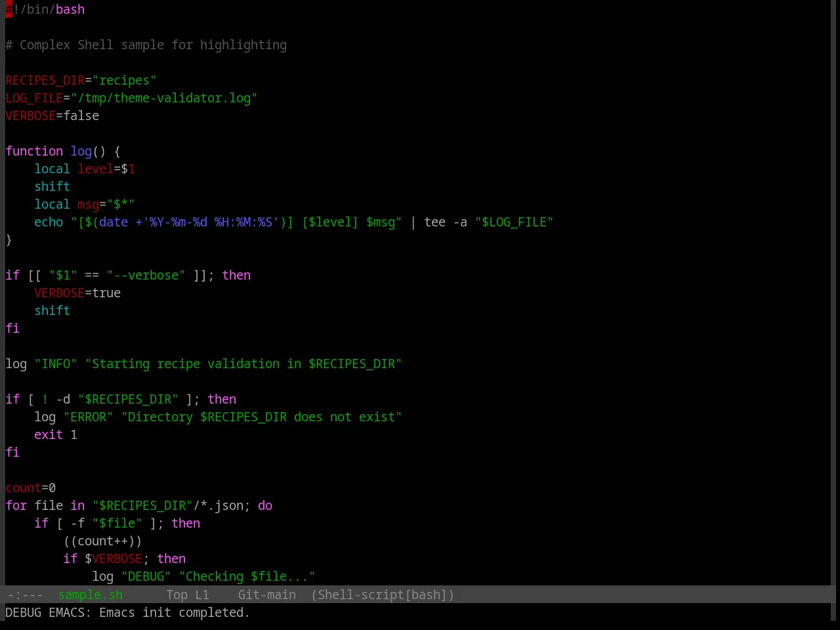The height and width of the screenshot is (630, 840).
Task: Click the 'do' keyword ending the for line
Action: click(x=264, y=505)
